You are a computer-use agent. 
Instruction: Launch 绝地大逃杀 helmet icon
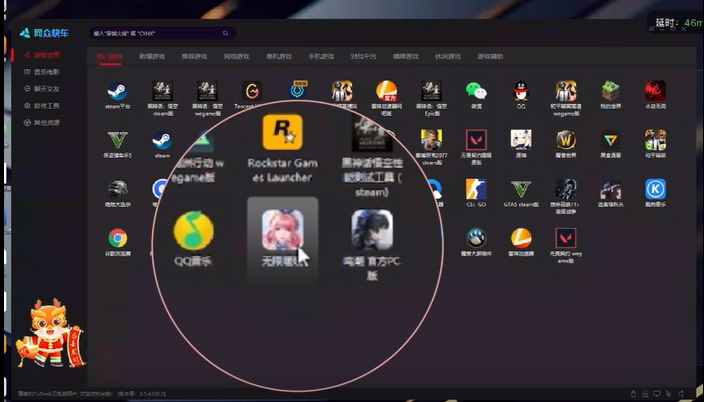(x=117, y=189)
